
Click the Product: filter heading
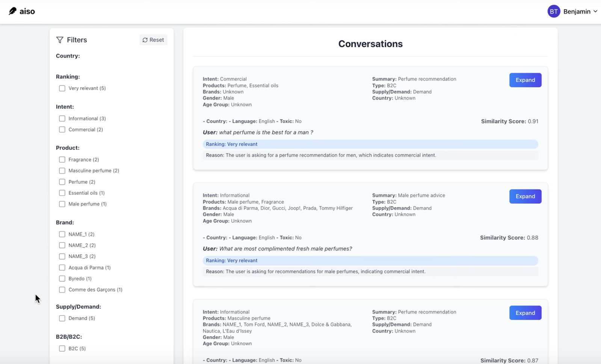68,148
